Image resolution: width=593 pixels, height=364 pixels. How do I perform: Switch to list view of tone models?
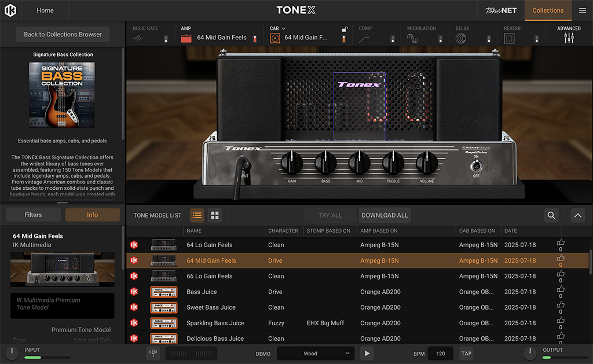197,215
